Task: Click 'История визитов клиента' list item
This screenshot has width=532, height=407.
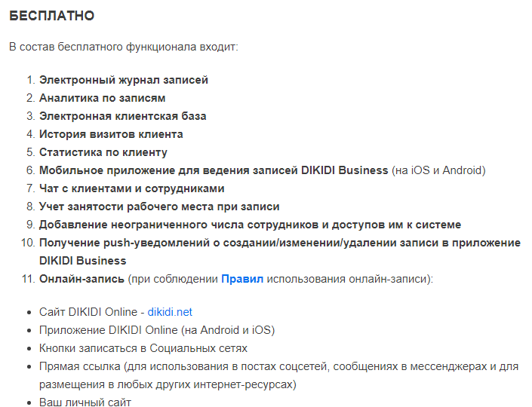Action: pos(111,134)
